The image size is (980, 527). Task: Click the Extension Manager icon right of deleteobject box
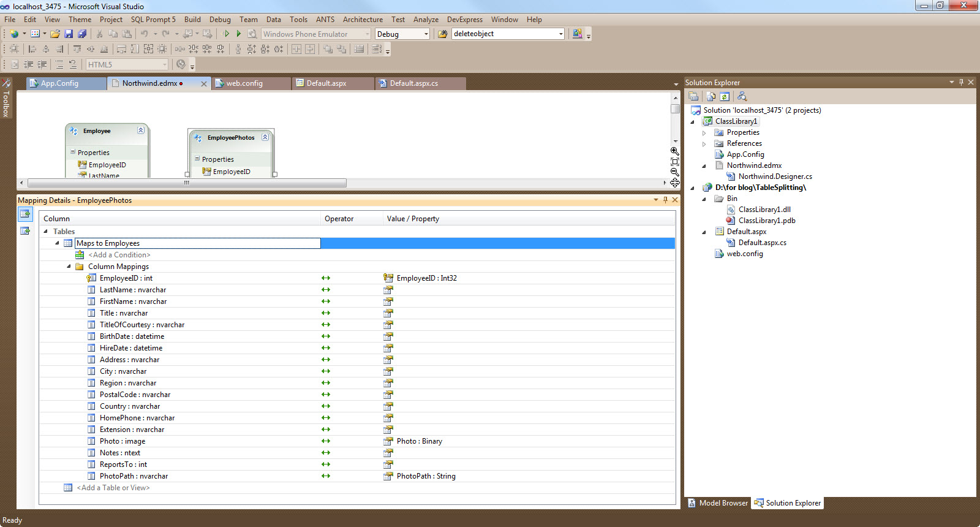coord(577,34)
